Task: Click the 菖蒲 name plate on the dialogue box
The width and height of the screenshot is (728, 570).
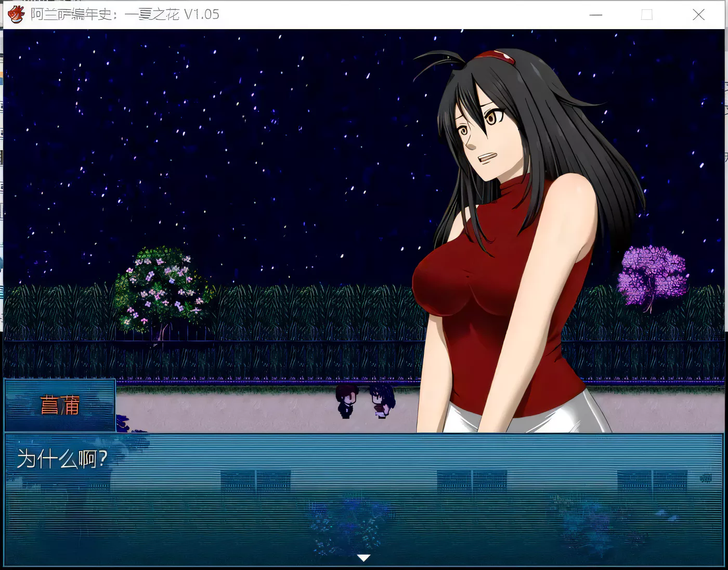Action: [x=59, y=406]
